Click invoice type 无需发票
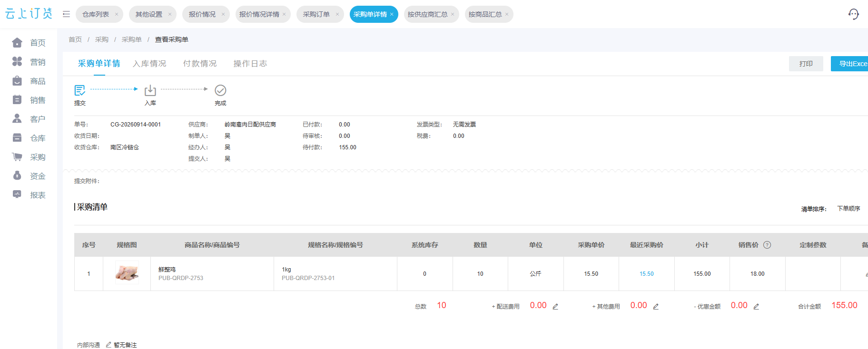This screenshot has width=868, height=349. [464, 125]
